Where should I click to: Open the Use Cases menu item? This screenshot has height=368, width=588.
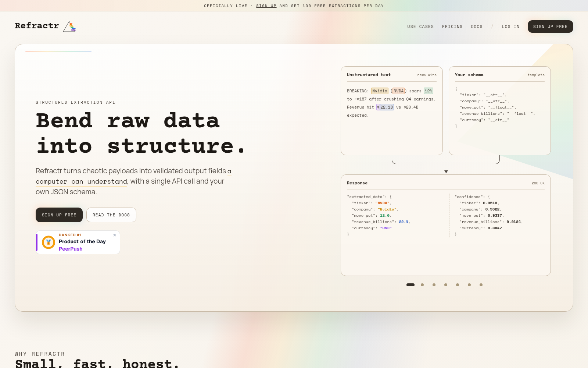(x=420, y=26)
